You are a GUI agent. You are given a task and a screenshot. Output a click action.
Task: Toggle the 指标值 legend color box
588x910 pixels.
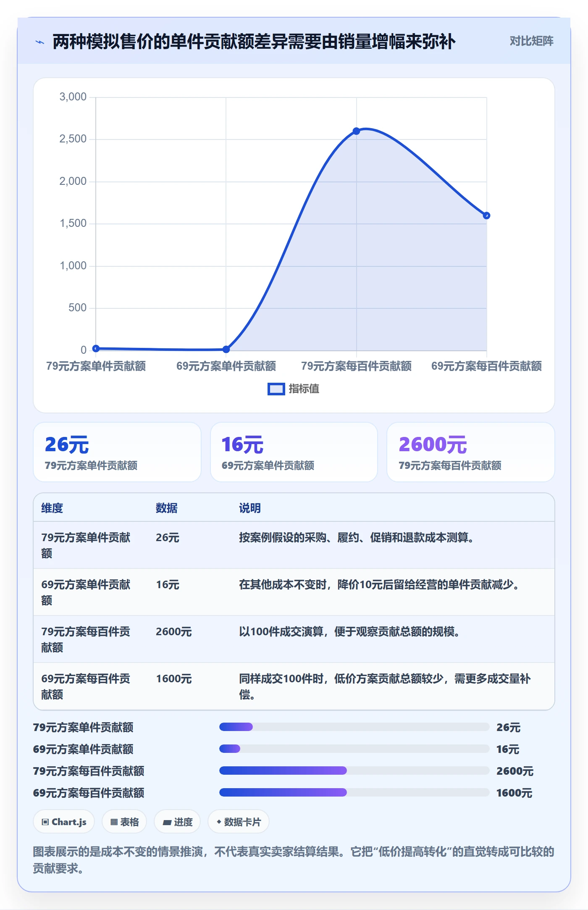276,389
